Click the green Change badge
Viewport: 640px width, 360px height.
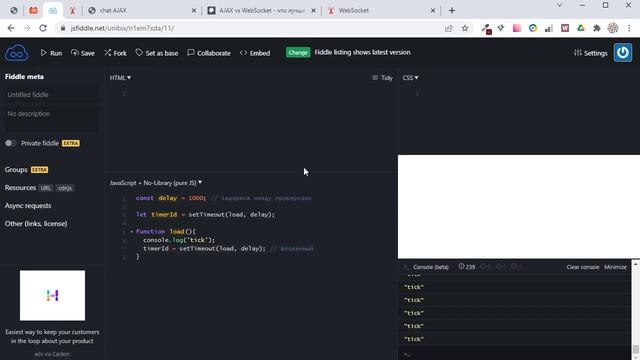298,53
